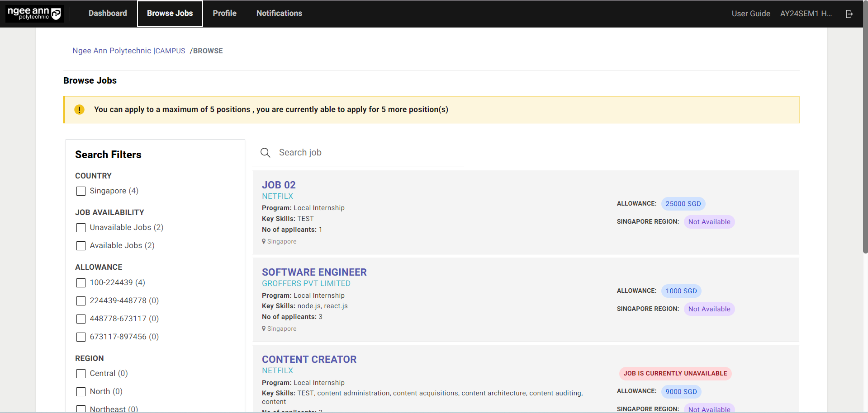Screen dimensions: 868x413
Task: Toggle the Central region checkbox
Action: (x=81, y=374)
